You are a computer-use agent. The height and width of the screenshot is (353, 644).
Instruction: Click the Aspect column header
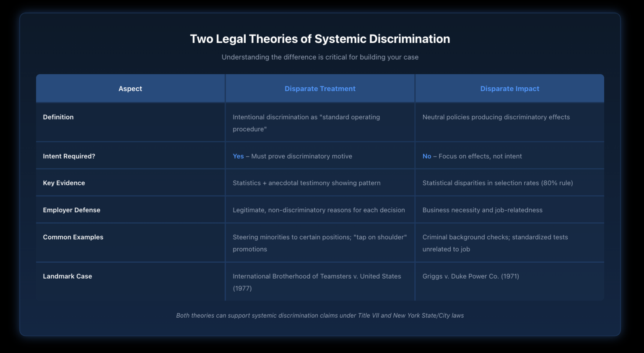click(130, 89)
